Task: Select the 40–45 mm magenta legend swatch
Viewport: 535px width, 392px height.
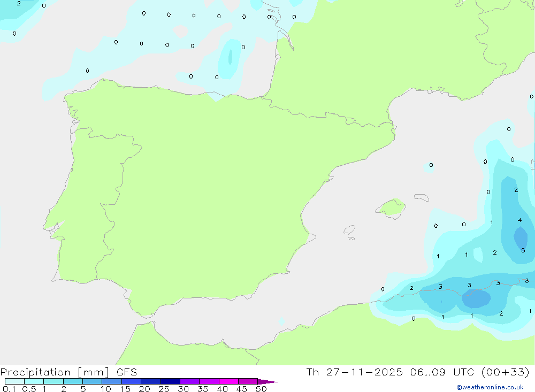Action: click(228, 381)
